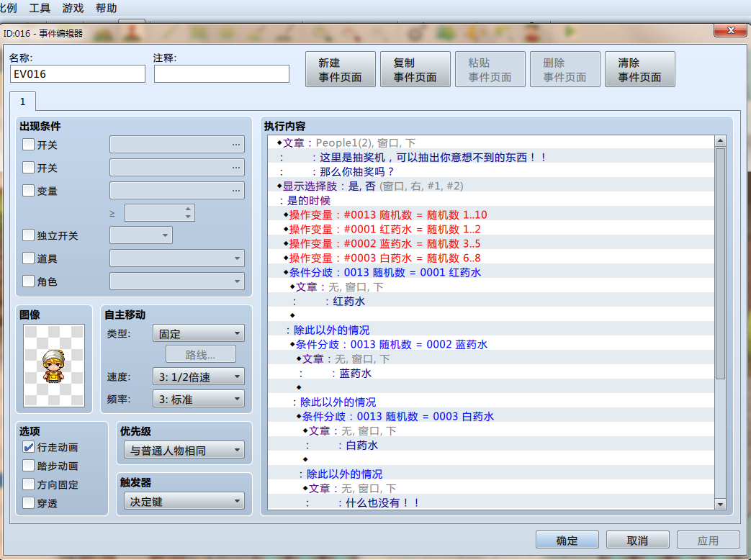
Task: Open the 游戏 menu
Action: click(73, 8)
